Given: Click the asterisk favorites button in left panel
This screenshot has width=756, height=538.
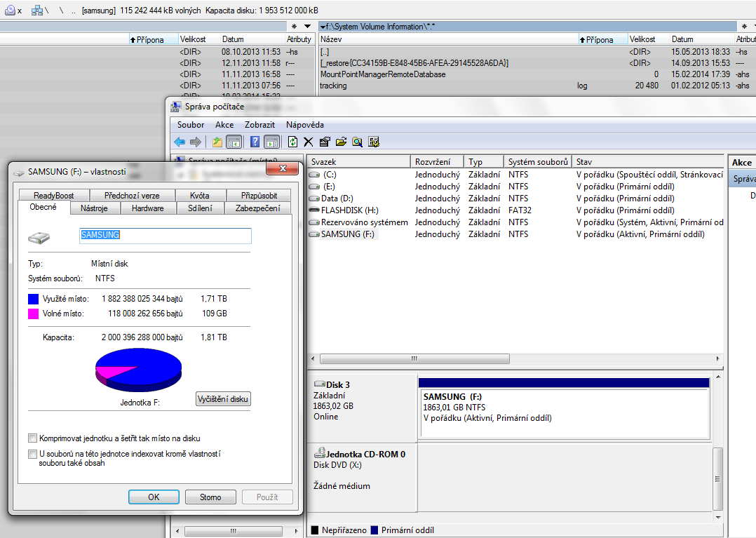Looking at the screenshot, I should tap(294, 27).
